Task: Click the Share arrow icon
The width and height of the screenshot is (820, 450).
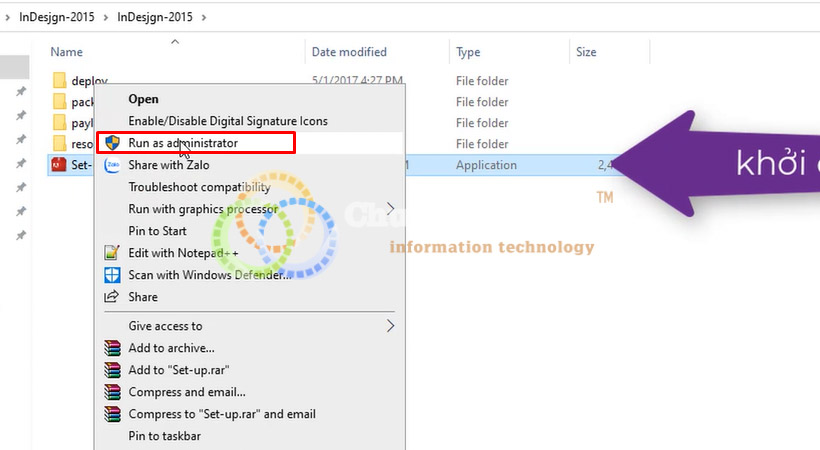Action: click(x=111, y=297)
